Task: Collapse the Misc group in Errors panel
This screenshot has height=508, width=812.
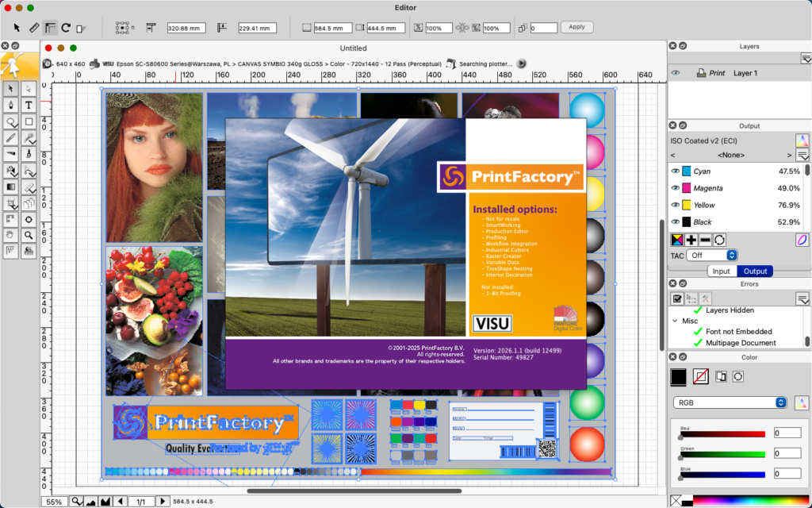Action: tap(675, 321)
